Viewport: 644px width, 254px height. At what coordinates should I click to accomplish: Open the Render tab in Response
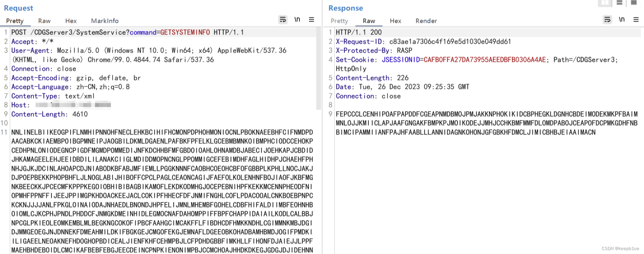[x=426, y=21]
